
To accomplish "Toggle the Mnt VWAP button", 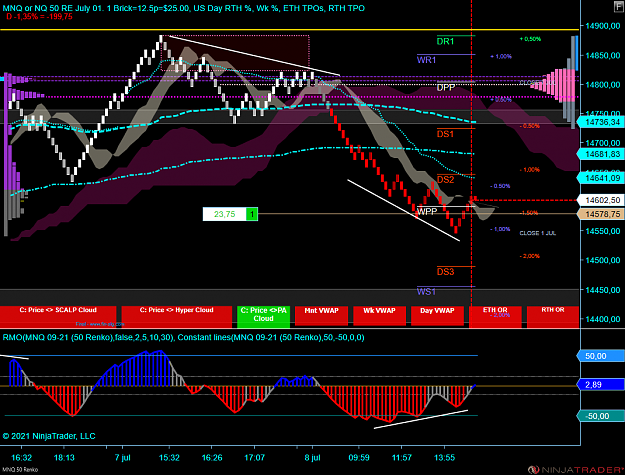I will [x=321, y=317].
